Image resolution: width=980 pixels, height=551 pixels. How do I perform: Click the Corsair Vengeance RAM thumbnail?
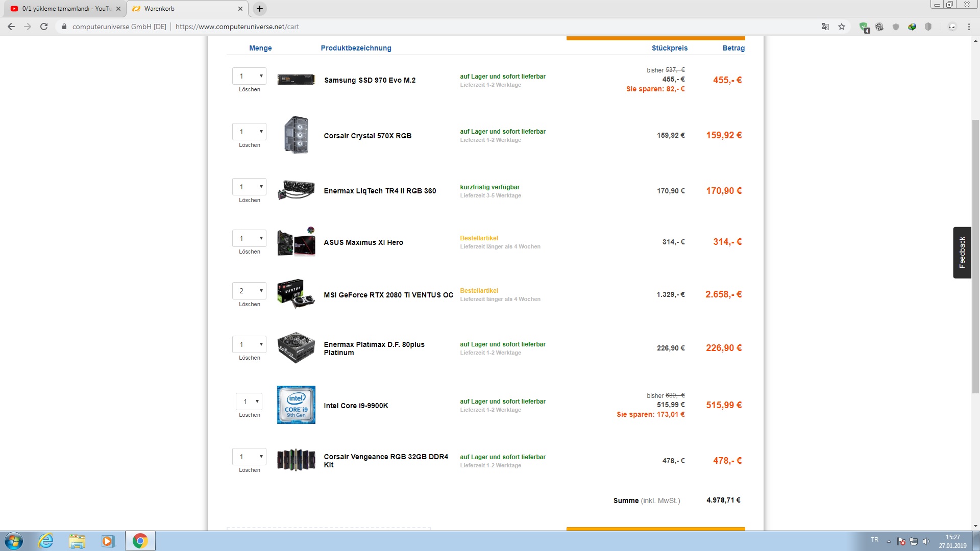point(296,460)
